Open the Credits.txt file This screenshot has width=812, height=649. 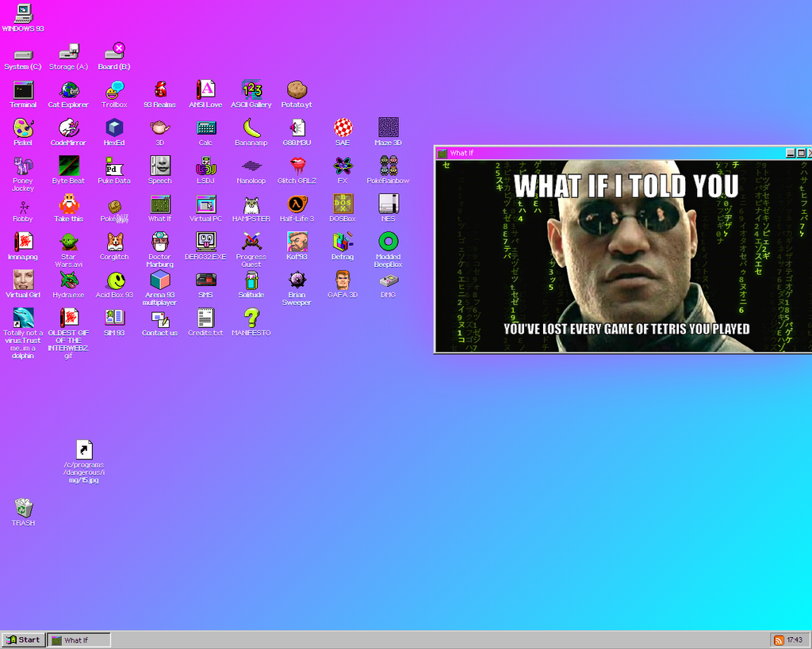[x=205, y=319]
